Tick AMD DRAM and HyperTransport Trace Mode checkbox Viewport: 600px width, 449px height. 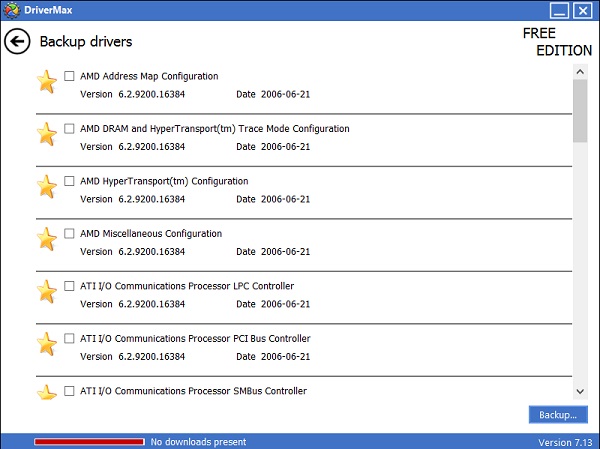69,128
